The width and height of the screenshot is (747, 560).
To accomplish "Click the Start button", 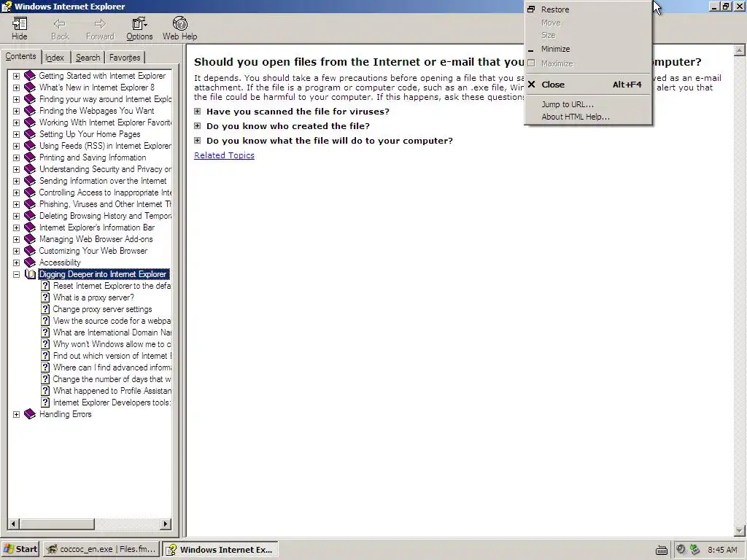I will pyautogui.click(x=20, y=549).
